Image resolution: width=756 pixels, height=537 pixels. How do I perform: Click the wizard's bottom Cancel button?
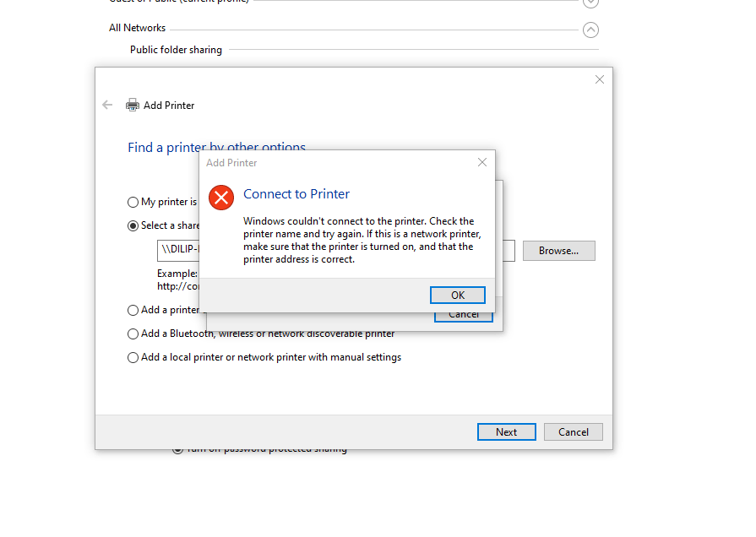574,432
